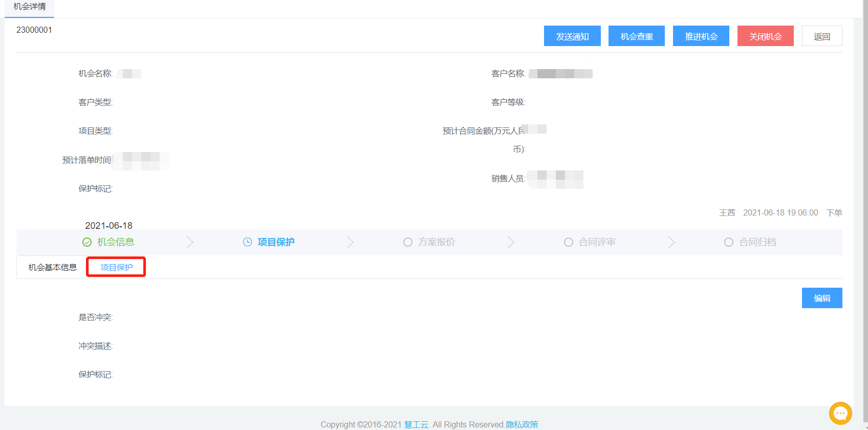The width and height of the screenshot is (868, 430).
Task: Click the chevron arrow after 机会信息 step
Action: [x=190, y=242]
